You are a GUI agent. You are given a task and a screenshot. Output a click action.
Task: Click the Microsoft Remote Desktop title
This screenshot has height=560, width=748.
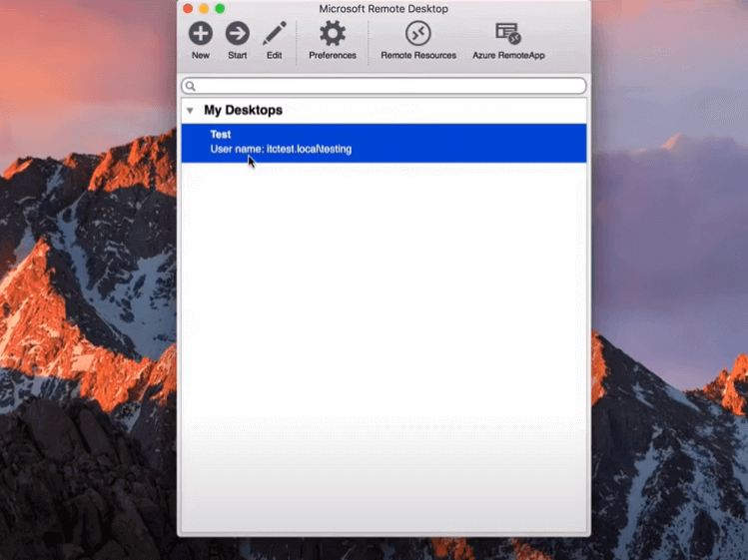pos(383,9)
